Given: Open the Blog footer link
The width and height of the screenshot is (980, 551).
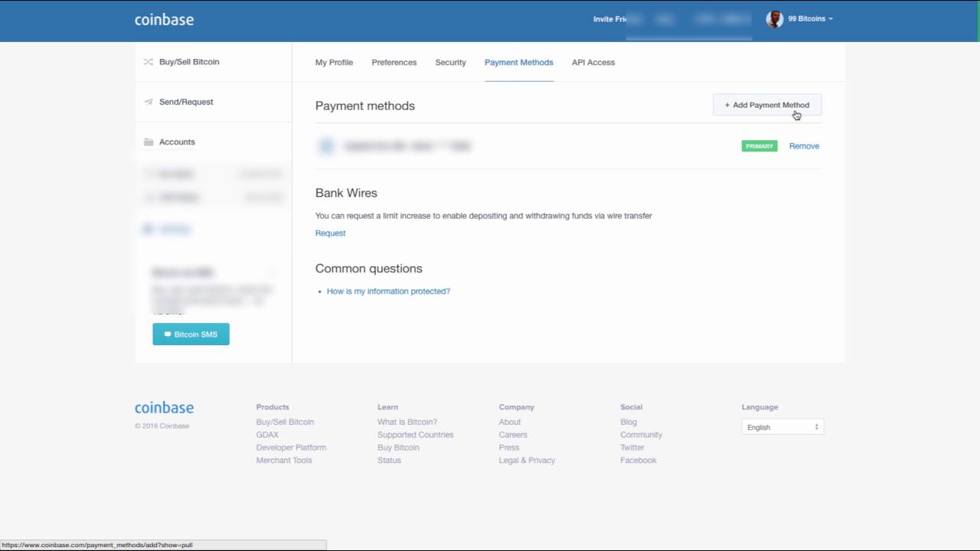Looking at the screenshot, I should [x=629, y=422].
